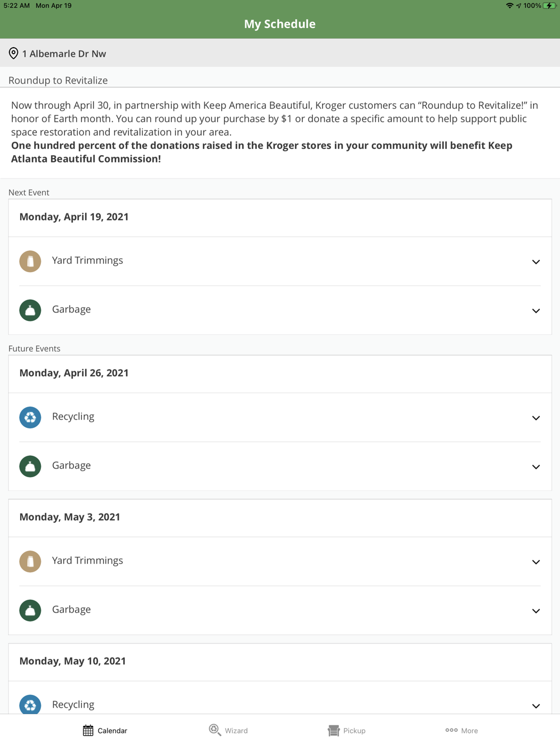560x747 pixels.
Task: Expand Garbage chevron on April 26
Action: click(x=536, y=466)
